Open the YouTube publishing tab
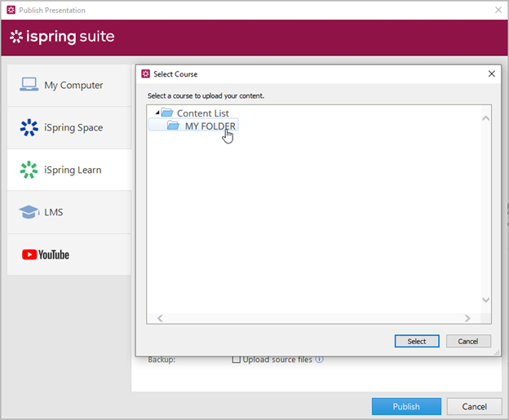This screenshot has width=509, height=420. [x=69, y=254]
